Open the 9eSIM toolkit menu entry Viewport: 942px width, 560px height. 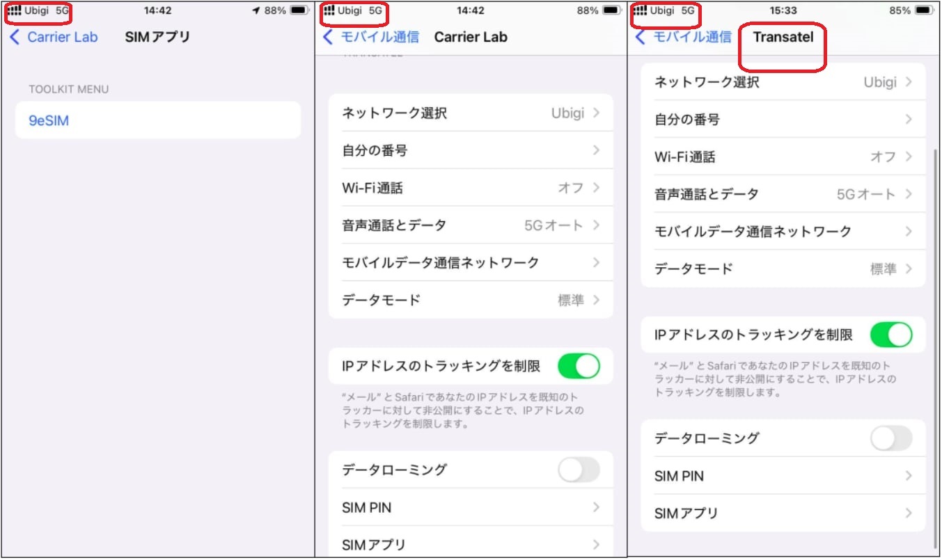click(x=158, y=120)
